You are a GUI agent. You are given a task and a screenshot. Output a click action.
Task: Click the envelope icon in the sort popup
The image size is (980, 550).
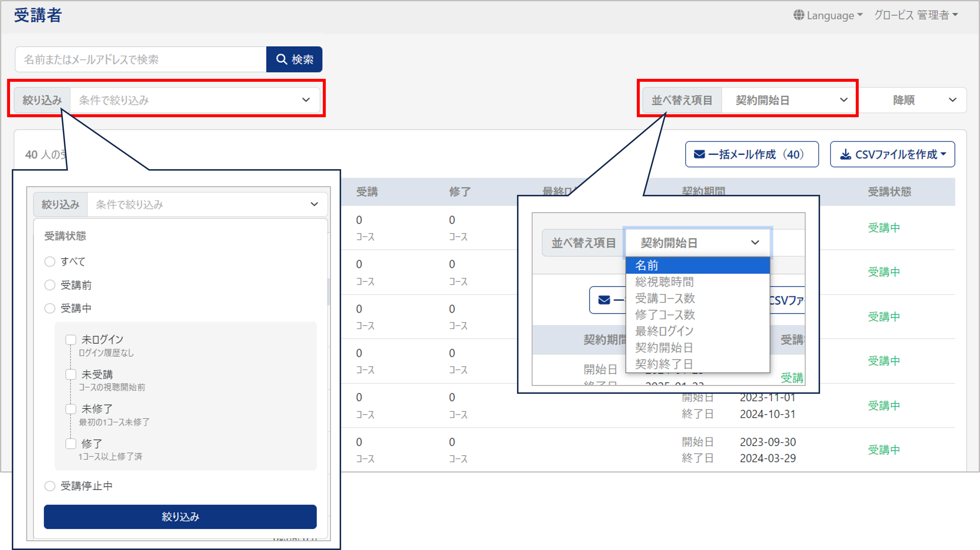coord(604,300)
